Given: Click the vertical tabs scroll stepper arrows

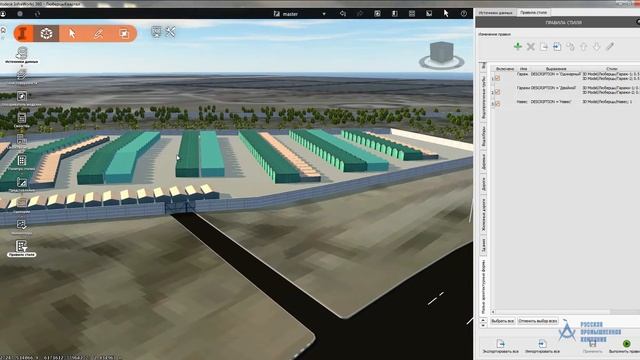Looking at the screenshot, I should [x=483, y=322].
